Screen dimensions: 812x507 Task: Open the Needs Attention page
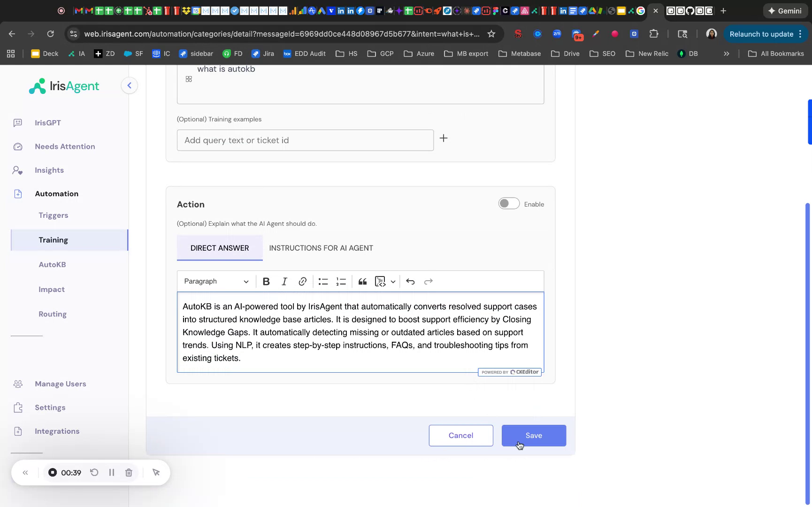click(x=65, y=146)
